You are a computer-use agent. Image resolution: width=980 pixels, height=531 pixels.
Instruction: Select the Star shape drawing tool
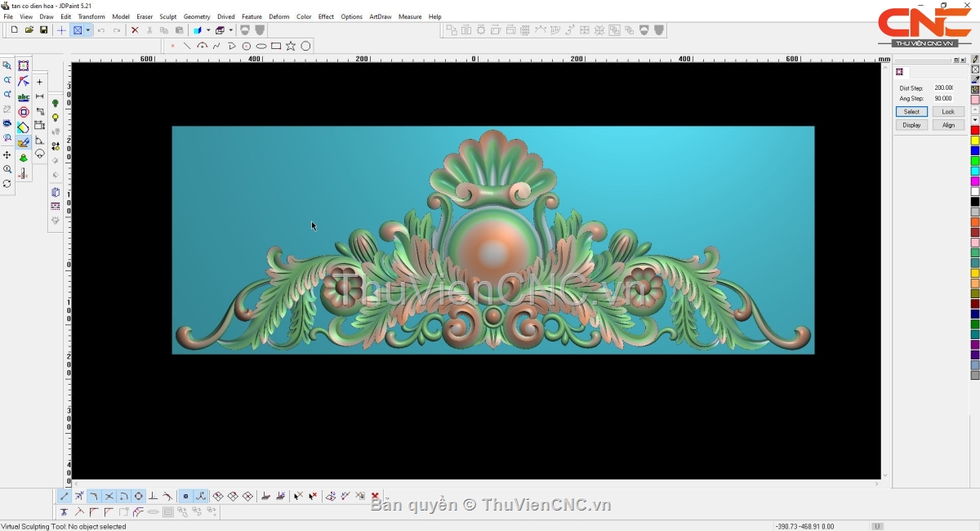point(291,46)
